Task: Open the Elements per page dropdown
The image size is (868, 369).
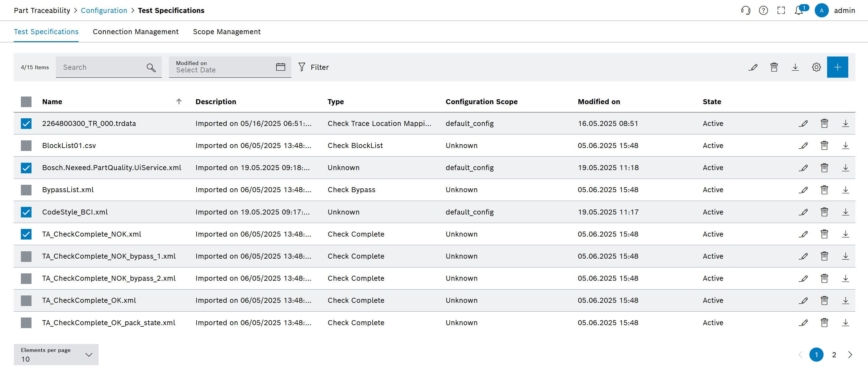Action: point(56,355)
